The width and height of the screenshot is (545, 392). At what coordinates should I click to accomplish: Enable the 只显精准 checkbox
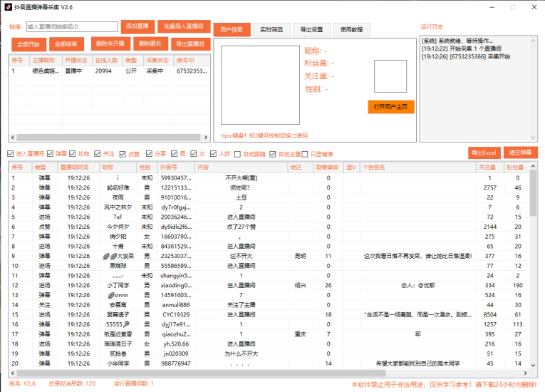point(305,154)
